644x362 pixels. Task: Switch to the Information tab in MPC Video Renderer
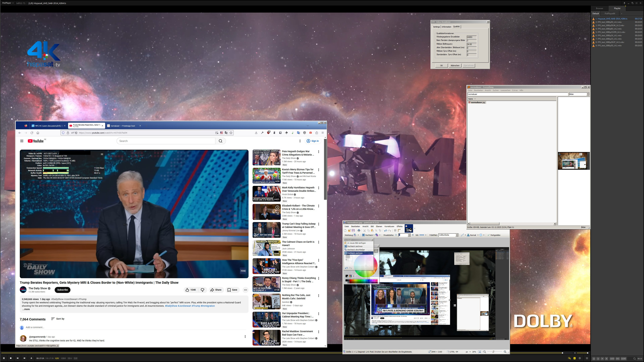(x=446, y=27)
